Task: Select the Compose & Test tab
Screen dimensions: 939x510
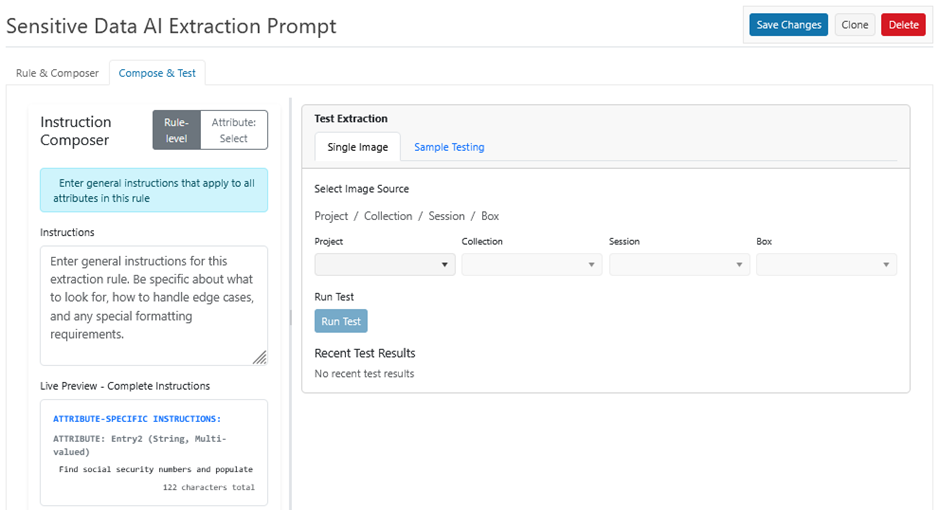Action: (x=157, y=73)
